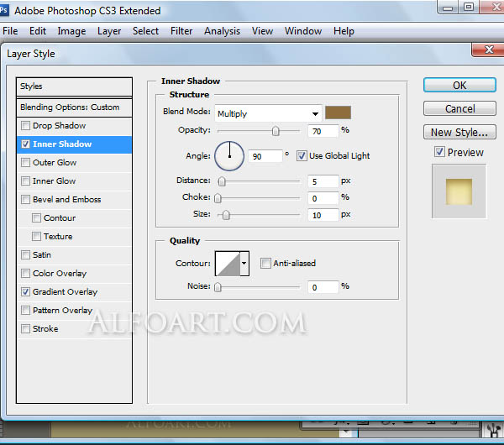Click the Cancel button

point(459,108)
